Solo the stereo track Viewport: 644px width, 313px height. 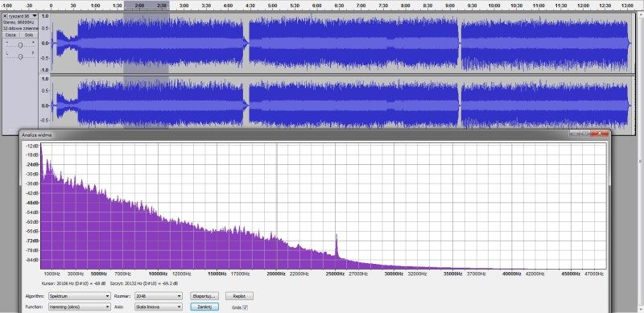[x=28, y=35]
